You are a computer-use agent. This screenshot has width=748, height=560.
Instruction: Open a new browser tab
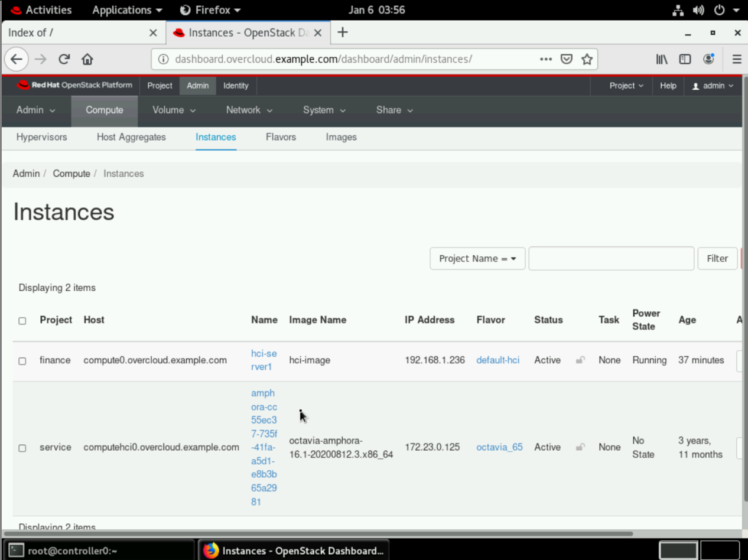click(343, 32)
